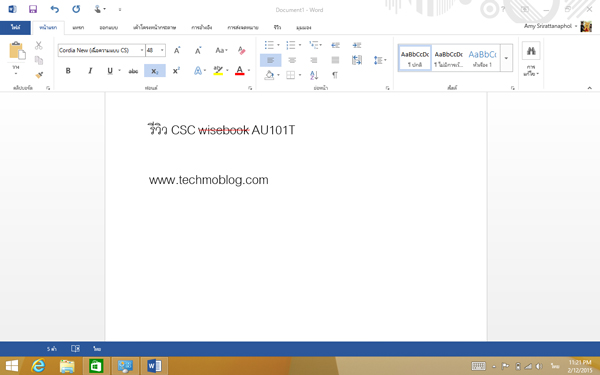Click the Show paragraph marks icon
Screen dimensions: 600x375
pos(335,75)
